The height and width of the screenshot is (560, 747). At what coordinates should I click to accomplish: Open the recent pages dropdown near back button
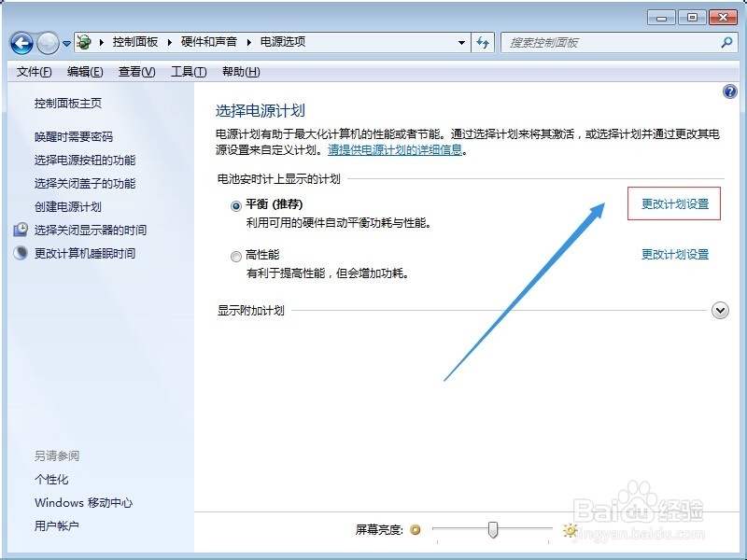click(x=64, y=43)
